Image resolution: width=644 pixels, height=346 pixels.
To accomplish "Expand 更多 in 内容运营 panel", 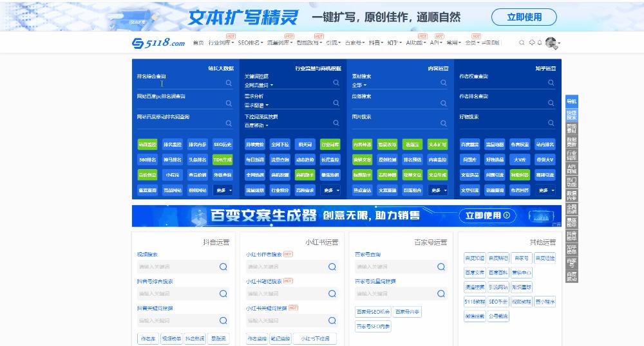I will (438, 190).
